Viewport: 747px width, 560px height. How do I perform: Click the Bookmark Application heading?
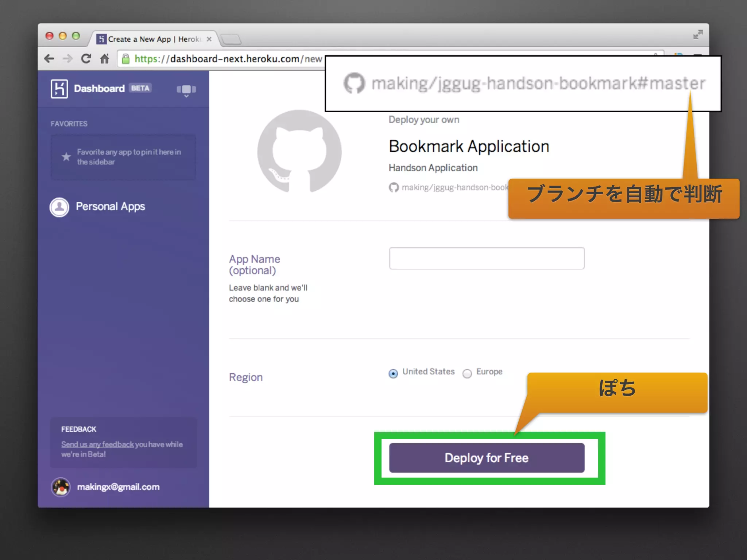coord(469,147)
